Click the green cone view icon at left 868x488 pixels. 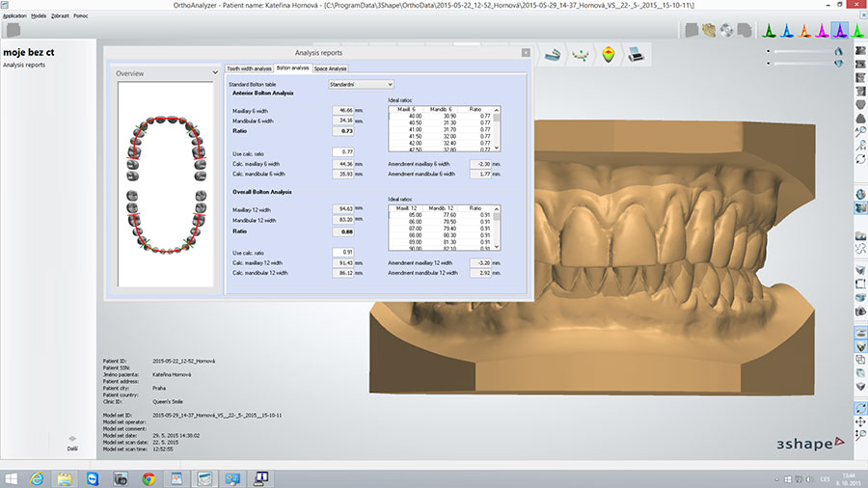tap(769, 31)
